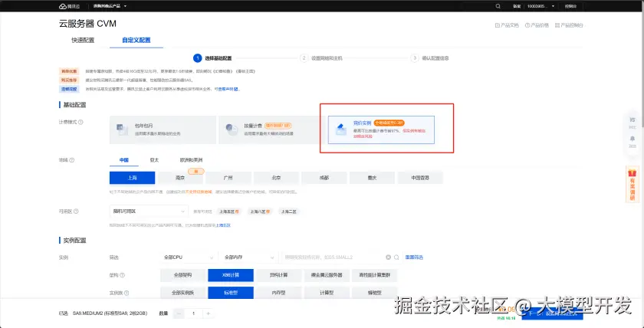Click the quantity number input

193,313
